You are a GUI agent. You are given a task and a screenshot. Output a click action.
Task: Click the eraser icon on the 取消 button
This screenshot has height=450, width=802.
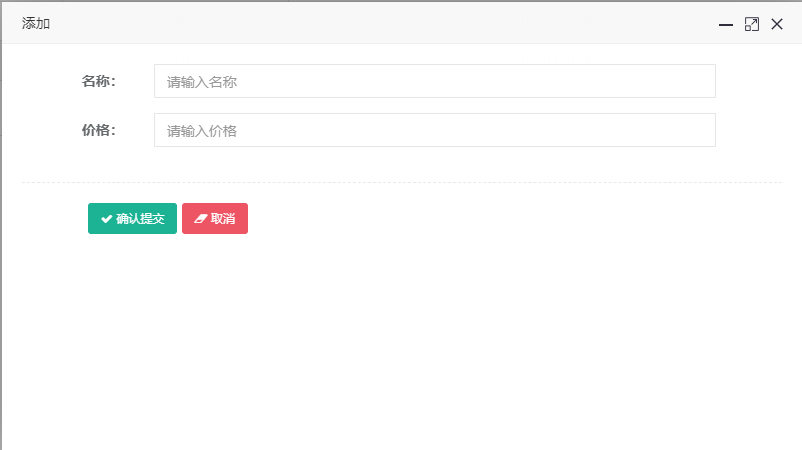[200, 219]
